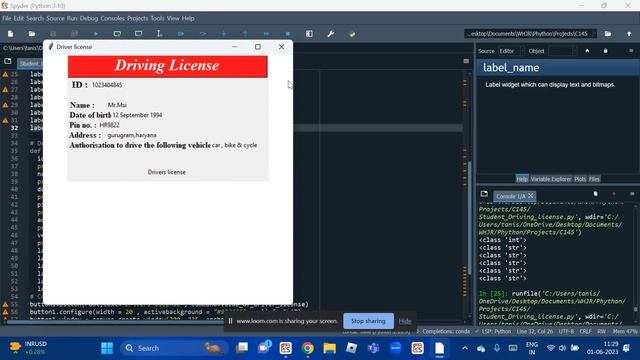Click the editor Browse tabs icon

8,61
